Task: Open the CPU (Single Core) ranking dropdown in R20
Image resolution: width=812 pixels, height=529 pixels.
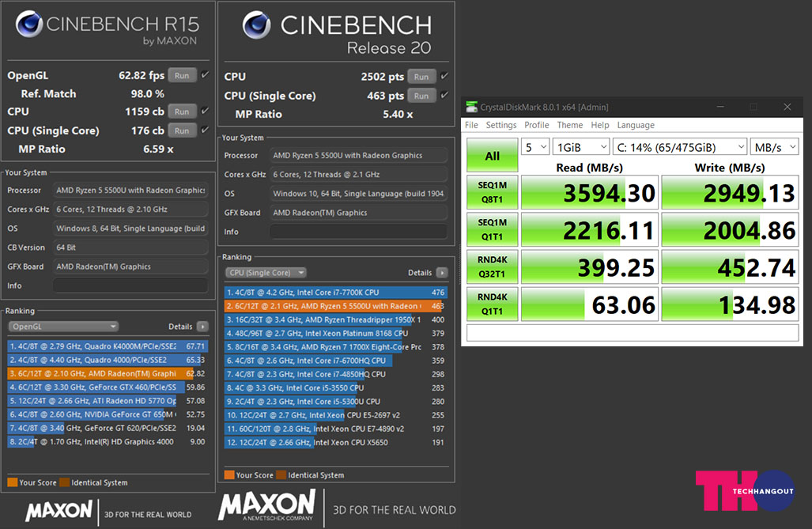Action: (266, 273)
